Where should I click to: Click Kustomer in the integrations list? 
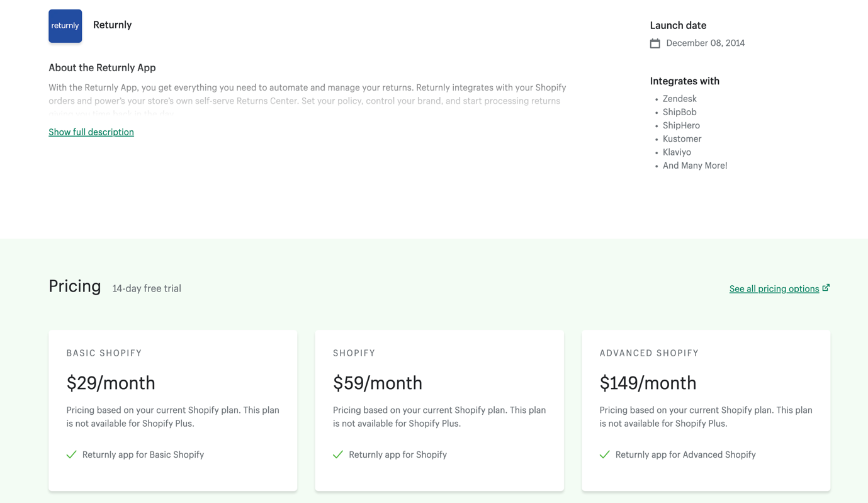pyautogui.click(x=682, y=138)
